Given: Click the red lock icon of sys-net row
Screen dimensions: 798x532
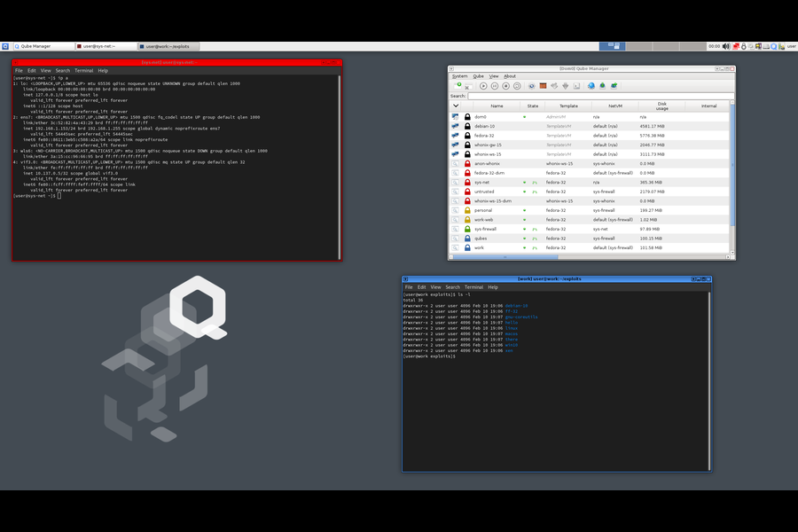Looking at the screenshot, I should click(467, 183).
